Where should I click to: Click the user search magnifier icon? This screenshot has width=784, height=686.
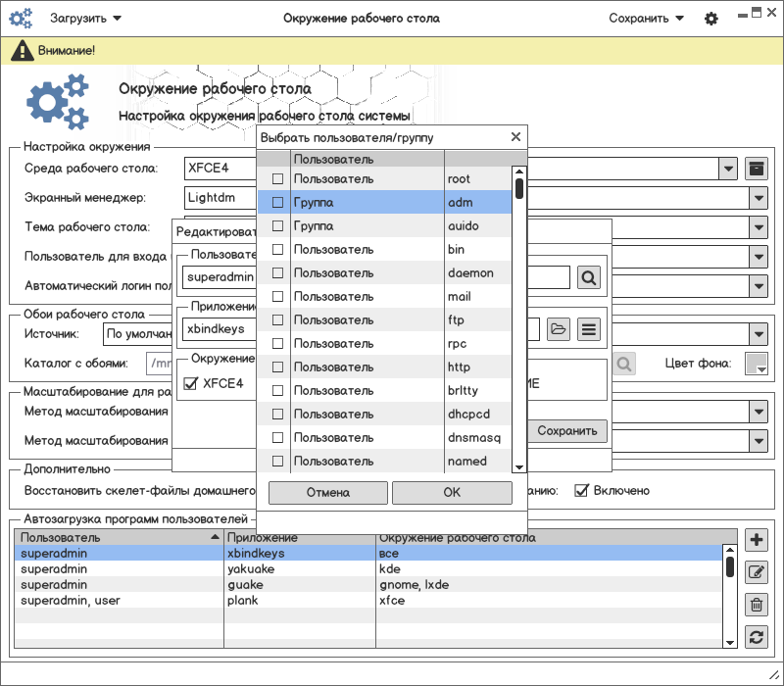(x=588, y=277)
